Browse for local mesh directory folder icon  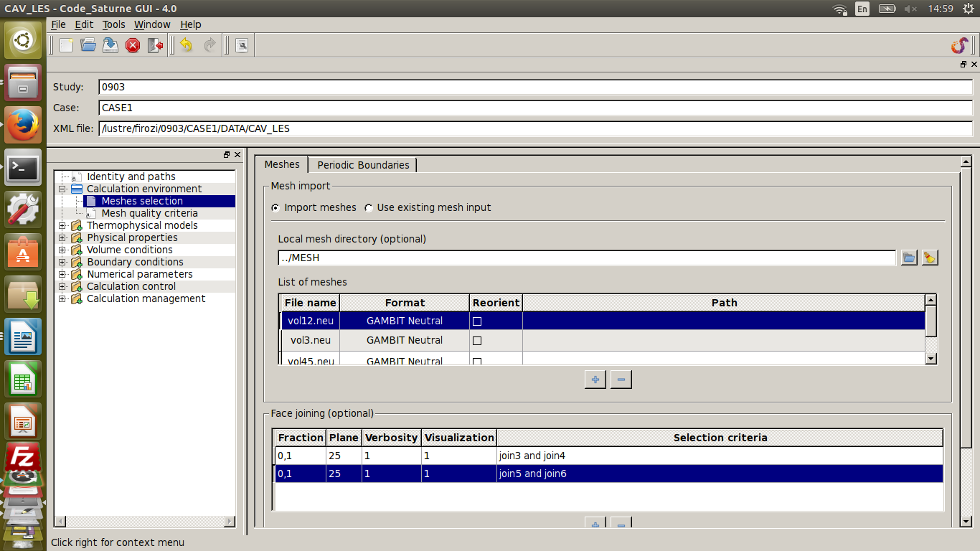click(909, 258)
